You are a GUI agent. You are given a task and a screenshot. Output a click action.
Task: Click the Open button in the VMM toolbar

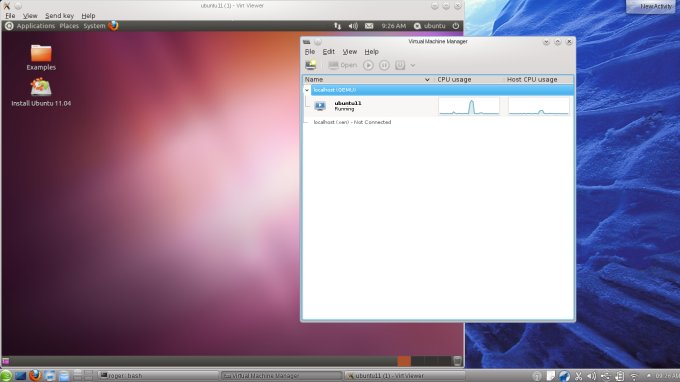coord(343,65)
